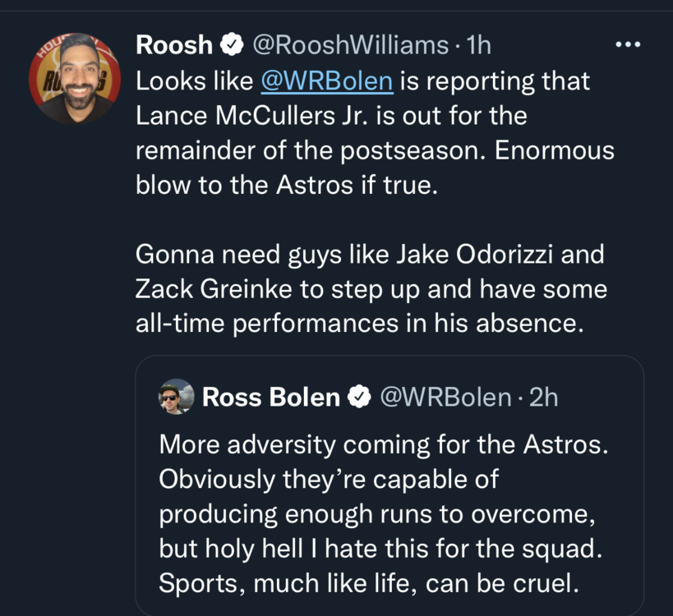Click Ross Bolen's verified checkmark badge
The width and height of the screenshot is (673, 616).
(x=358, y=398)
